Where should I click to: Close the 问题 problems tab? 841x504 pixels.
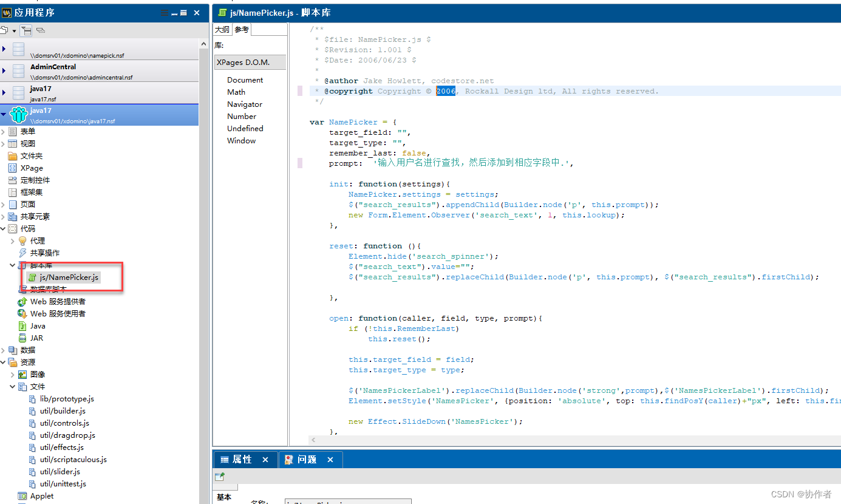pyautogui.click(x=330, y=460)
